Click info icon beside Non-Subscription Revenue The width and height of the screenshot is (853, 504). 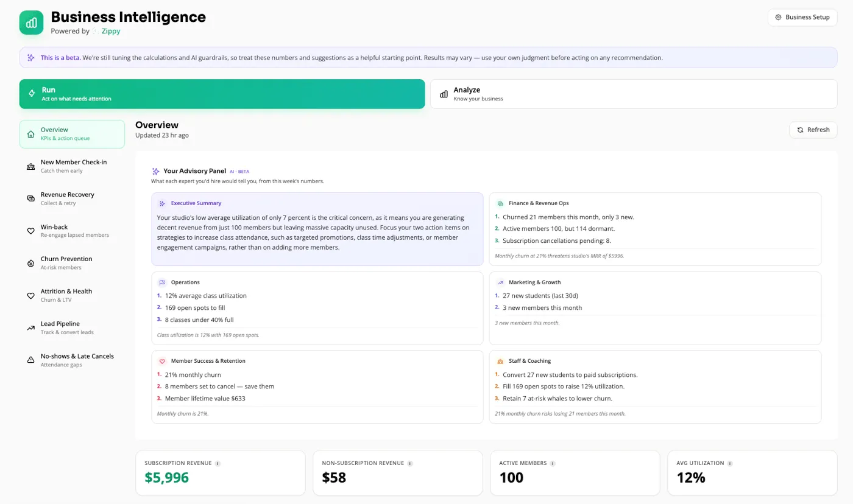click(409, 463)
